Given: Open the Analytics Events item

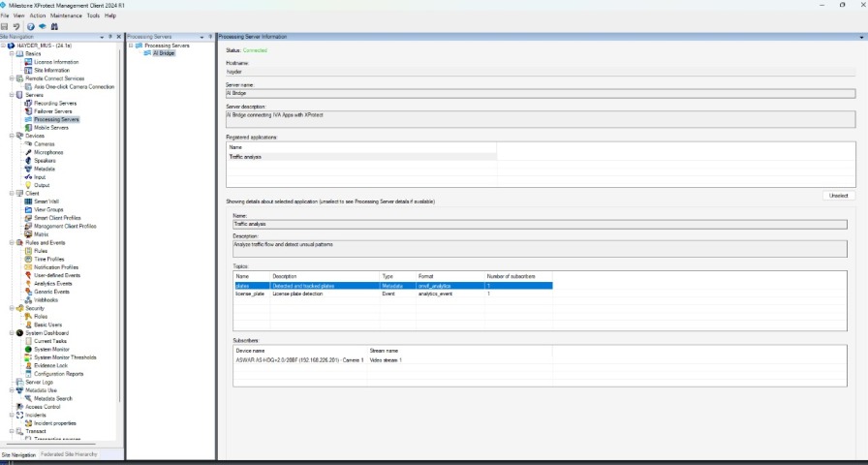Looking at the screenshot, I should click(x=57, y=283).
